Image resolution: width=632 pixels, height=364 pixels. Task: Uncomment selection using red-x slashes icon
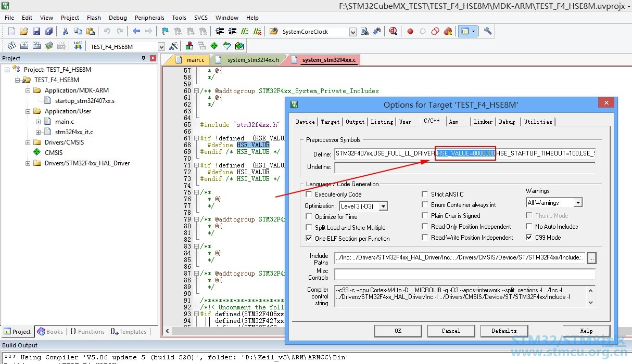(257, 31)
